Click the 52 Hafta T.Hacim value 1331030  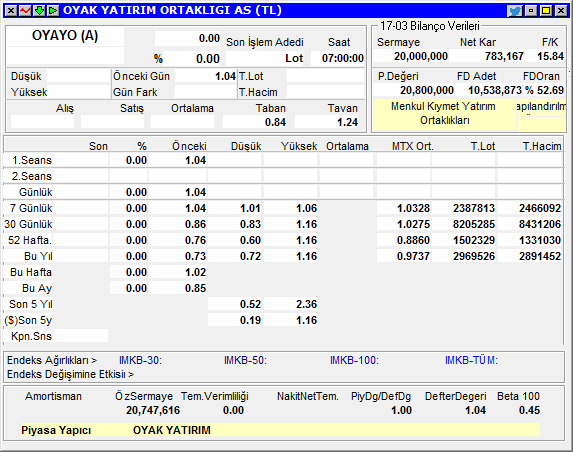coord(540,240)
